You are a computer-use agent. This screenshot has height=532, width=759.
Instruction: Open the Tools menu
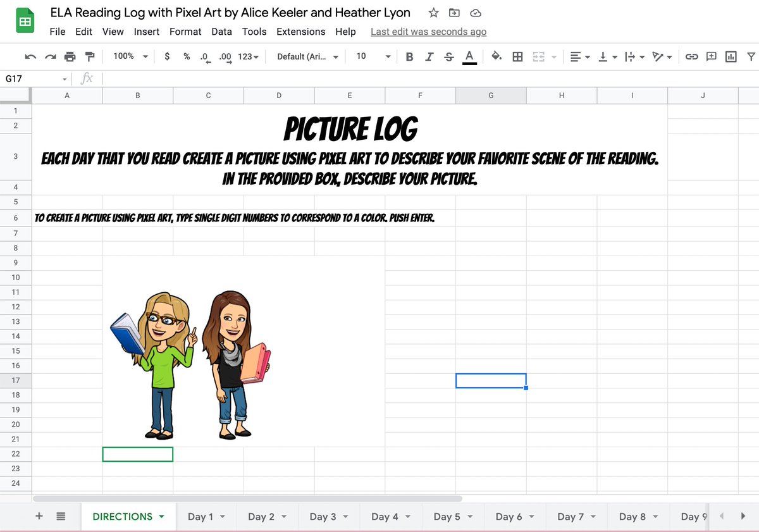pyautogui.click(x=254, y=32)
